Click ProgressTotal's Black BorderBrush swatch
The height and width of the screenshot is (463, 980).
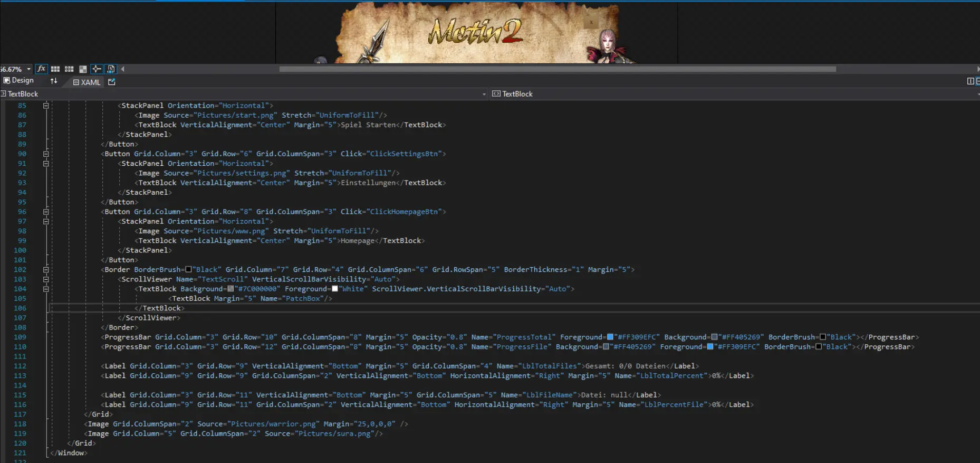[823, 337]
